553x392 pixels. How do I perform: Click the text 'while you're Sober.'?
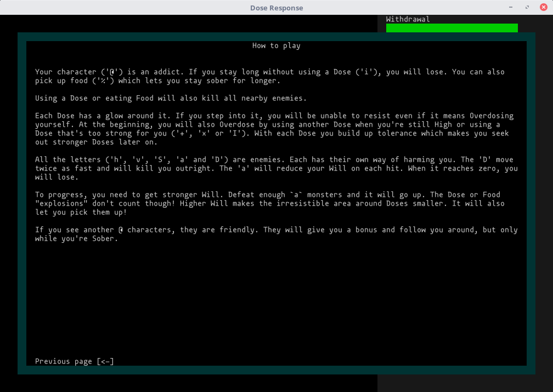(x=77, y=238)
